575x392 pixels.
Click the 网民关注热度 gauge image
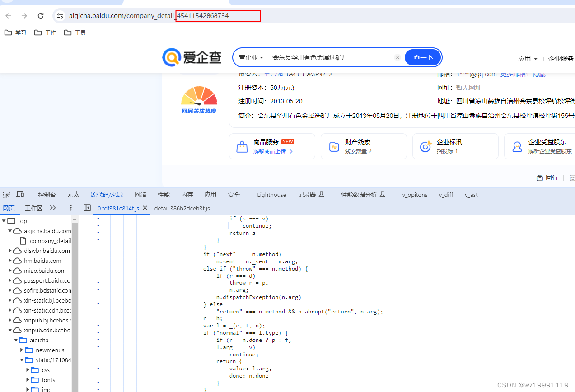point(199,100)
